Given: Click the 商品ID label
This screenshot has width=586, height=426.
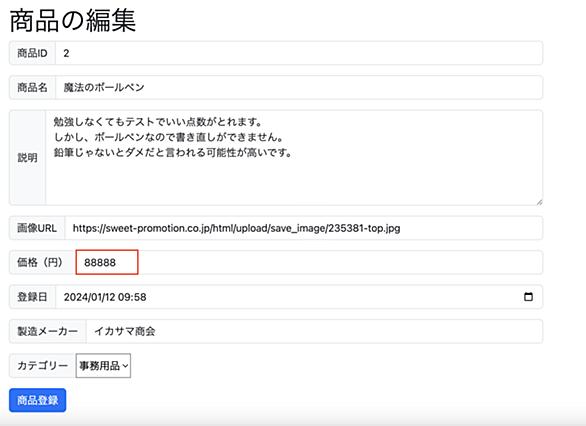Looking at the screenshot, I should [x=33, y=53].
